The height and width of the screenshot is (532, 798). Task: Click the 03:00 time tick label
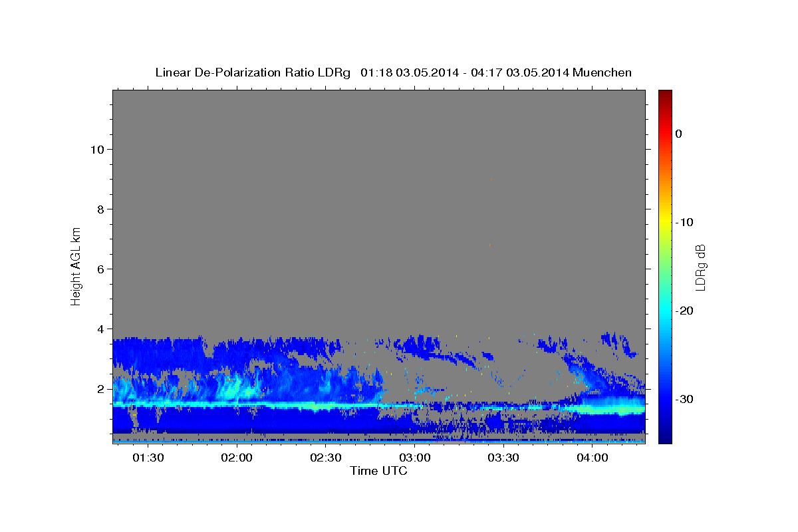(x=414, y=458)
